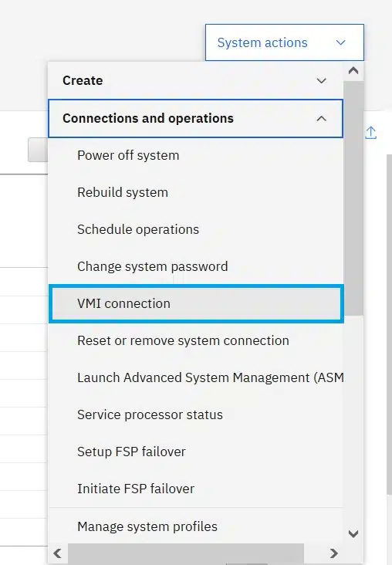Open Manage system profiles

click(x=196, y=527)
